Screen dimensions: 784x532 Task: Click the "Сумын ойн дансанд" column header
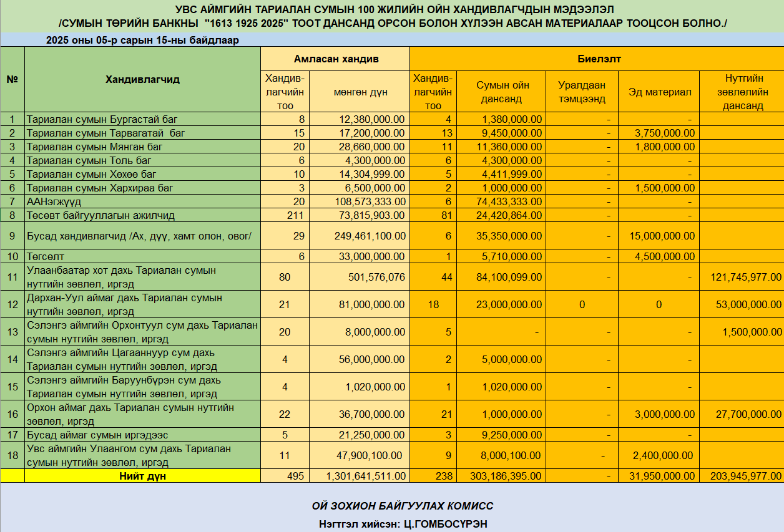click(502, 92)
